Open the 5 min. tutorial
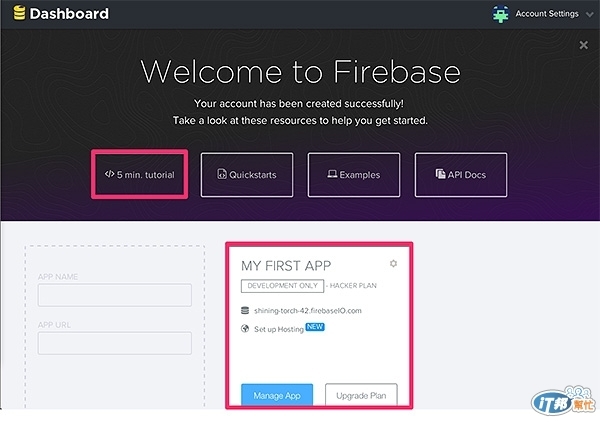Viewport: 600px width, 422px height. click(140, 174)
